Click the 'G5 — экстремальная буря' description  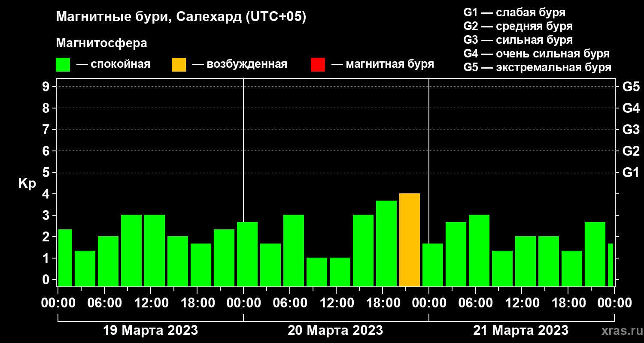pos(538,67)
